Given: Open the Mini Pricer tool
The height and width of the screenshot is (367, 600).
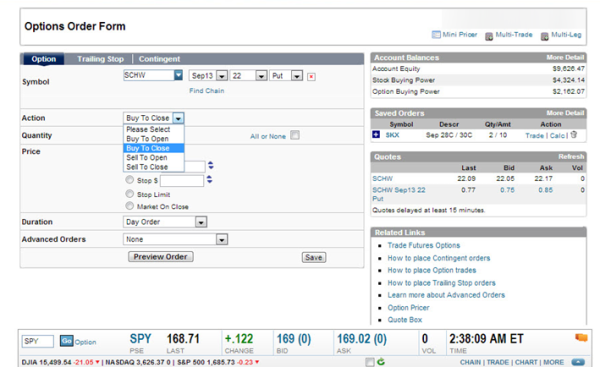Looking at the screenshot, I should click(x=454, y=35).
